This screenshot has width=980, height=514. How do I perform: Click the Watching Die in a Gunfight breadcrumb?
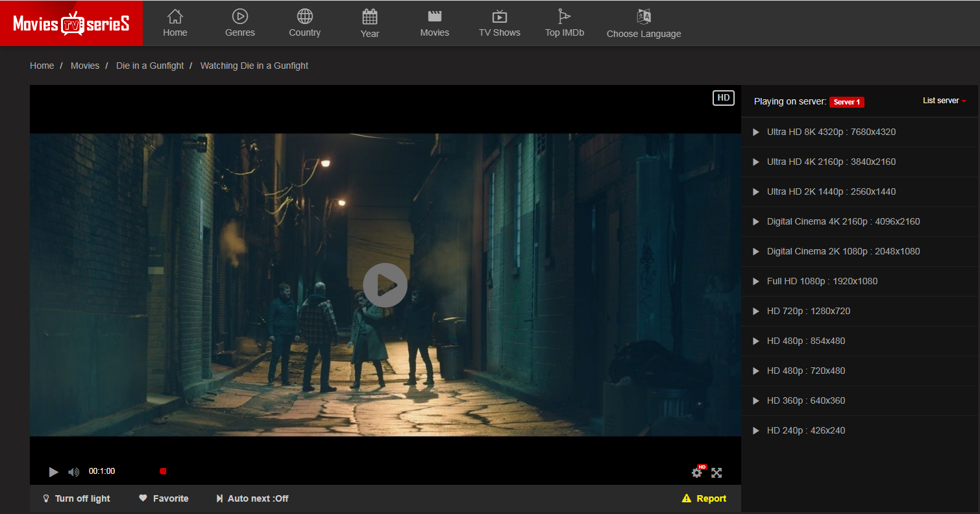(254, 66)
